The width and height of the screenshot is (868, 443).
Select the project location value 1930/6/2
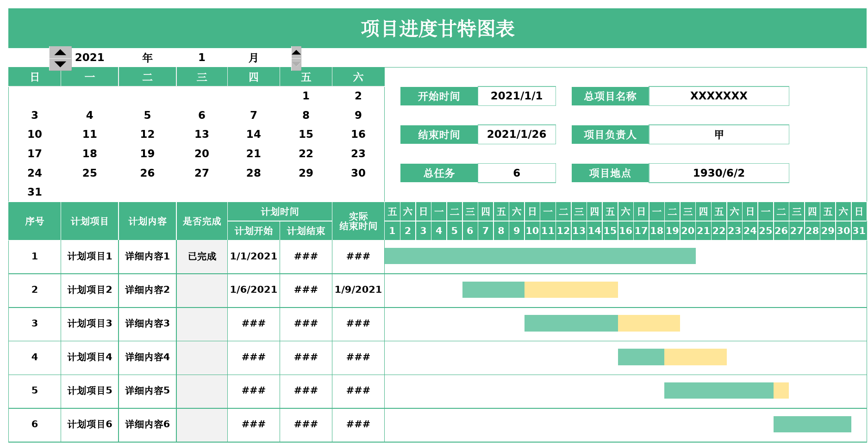(719, 173)
